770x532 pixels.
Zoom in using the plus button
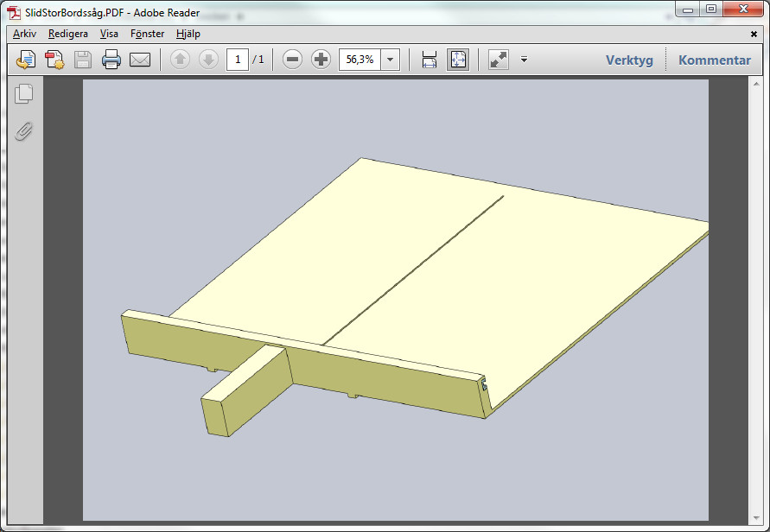tap(321, 60)
